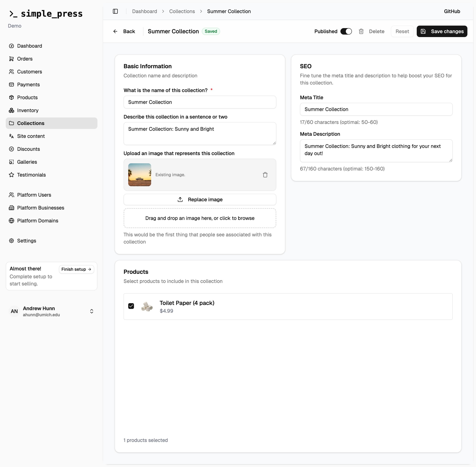Open Payments section

coord(52,85)
